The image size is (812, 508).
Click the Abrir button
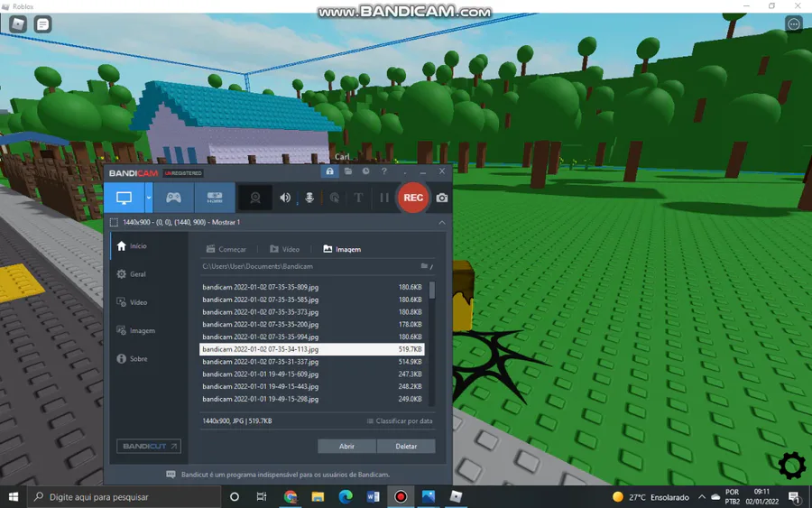click(346, 446)
